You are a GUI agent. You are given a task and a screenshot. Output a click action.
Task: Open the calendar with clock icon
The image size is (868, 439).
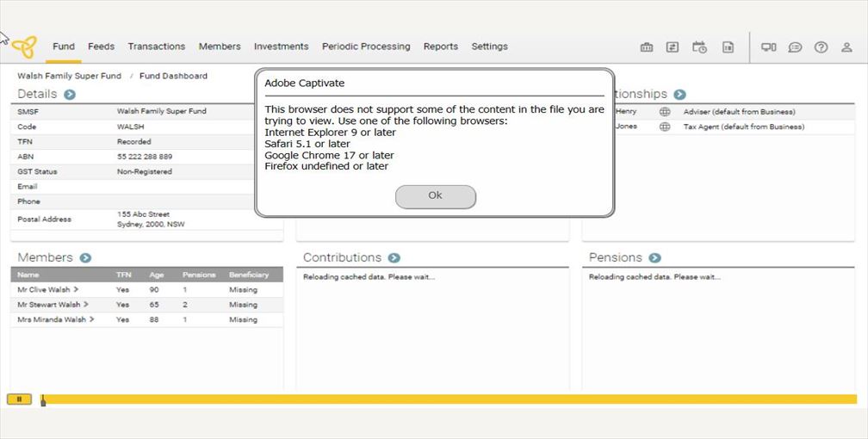point(700,47)
